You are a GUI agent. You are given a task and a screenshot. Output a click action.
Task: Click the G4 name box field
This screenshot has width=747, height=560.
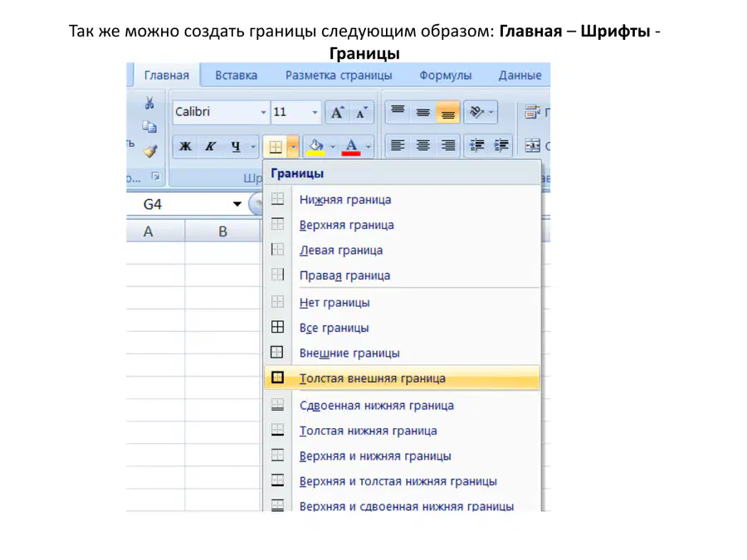[x=186, y=204]
